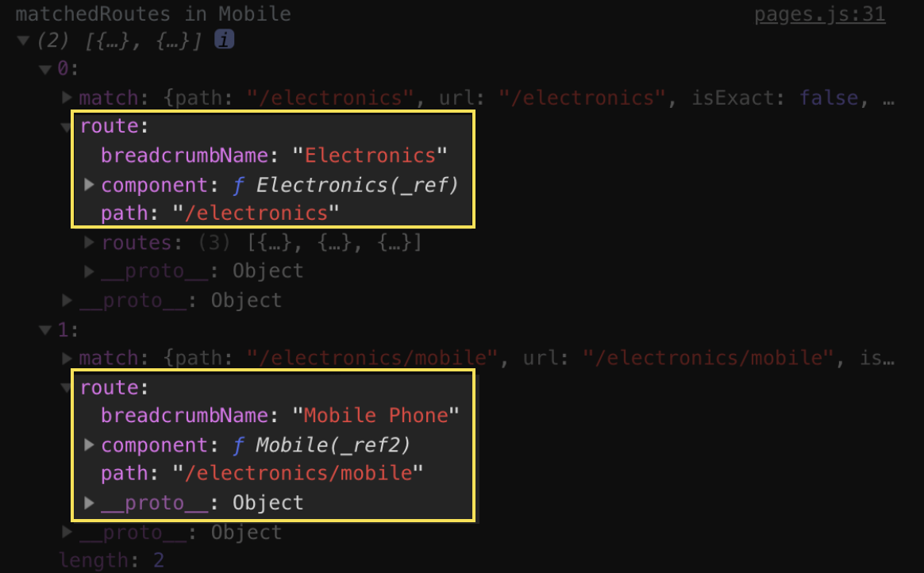Expand match object with /electronics/mobile path
The height and width of the screenshot is (573, 924).
tap(67, 357)
